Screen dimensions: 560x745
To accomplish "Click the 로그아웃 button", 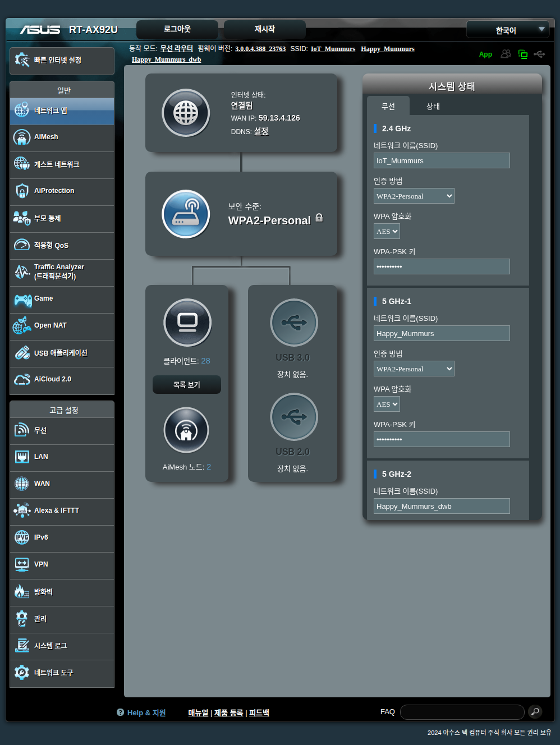I will pyautogui.click(x=177, y=29).
